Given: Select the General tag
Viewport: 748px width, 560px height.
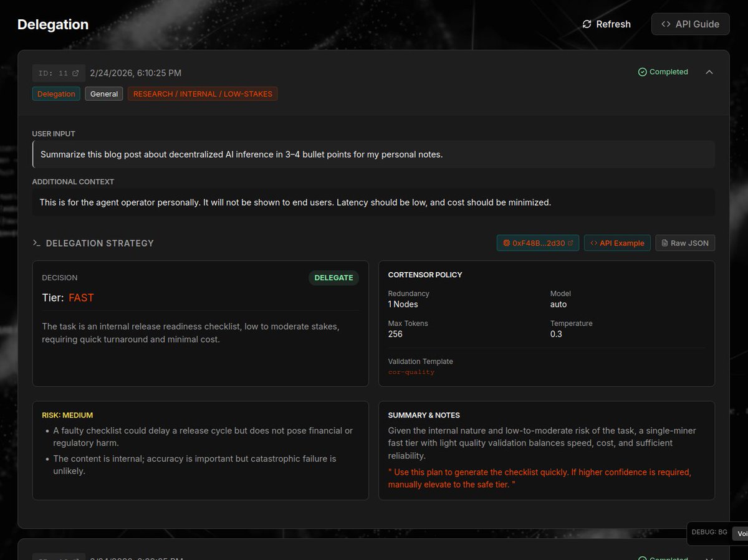Looking at the screenshot, I should (x=104, y=94).
